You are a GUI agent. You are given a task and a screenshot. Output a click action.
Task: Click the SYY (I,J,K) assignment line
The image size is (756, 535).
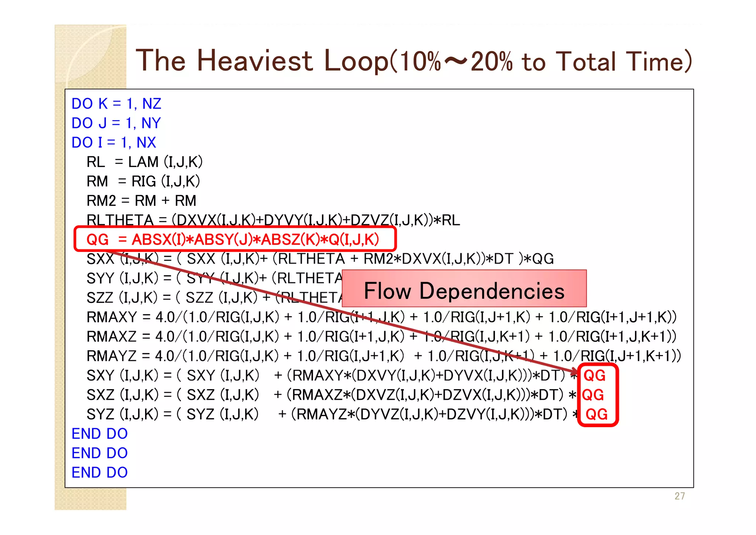click(214, 278)
